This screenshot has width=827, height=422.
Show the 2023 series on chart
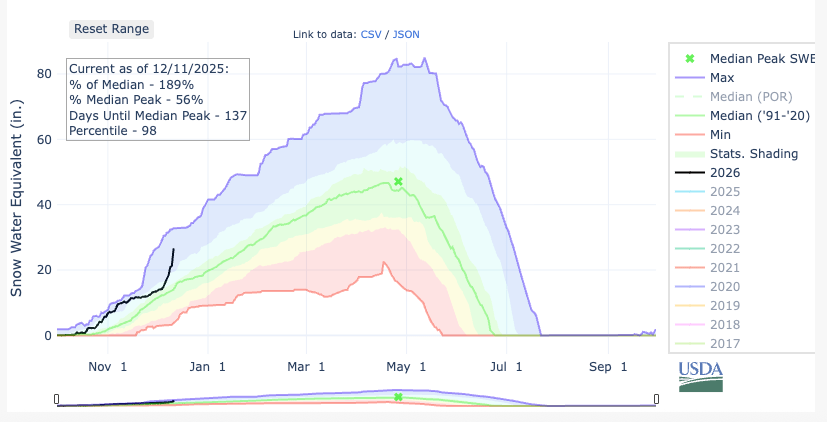725,229
